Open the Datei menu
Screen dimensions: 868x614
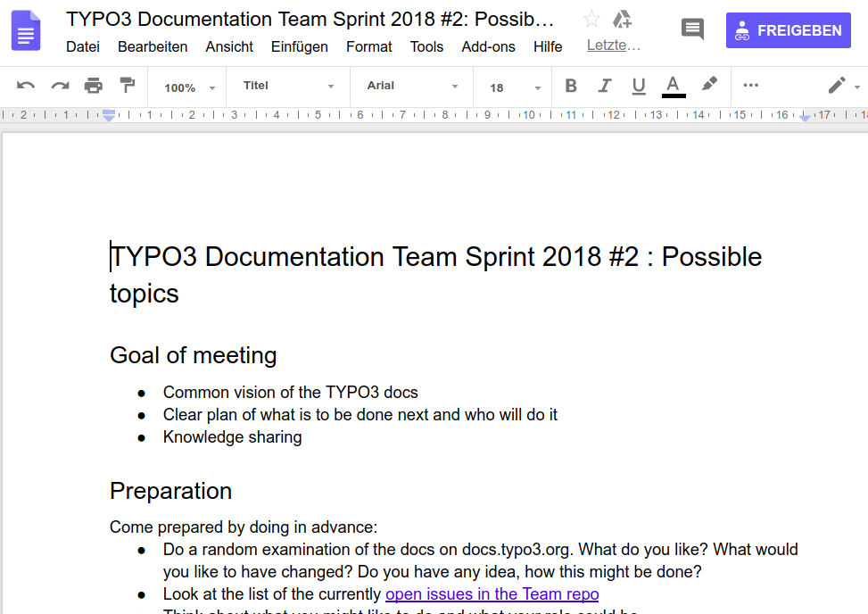coord(83,47)
